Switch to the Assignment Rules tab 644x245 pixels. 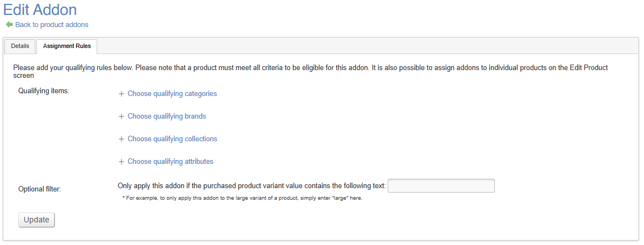[67, 46]
